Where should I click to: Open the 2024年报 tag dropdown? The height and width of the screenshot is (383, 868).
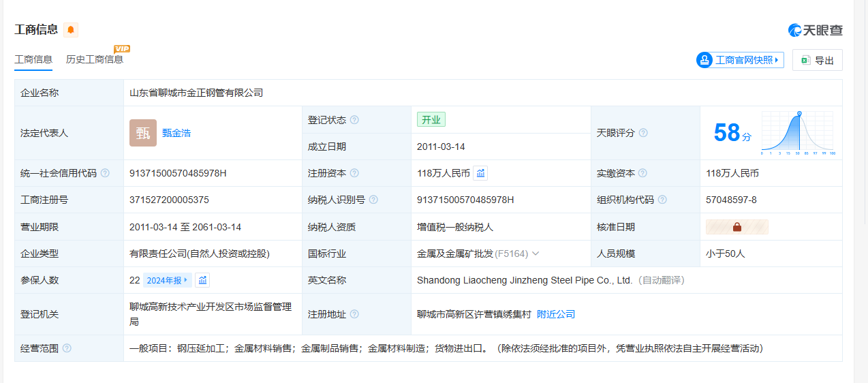[x=167, y=280]
